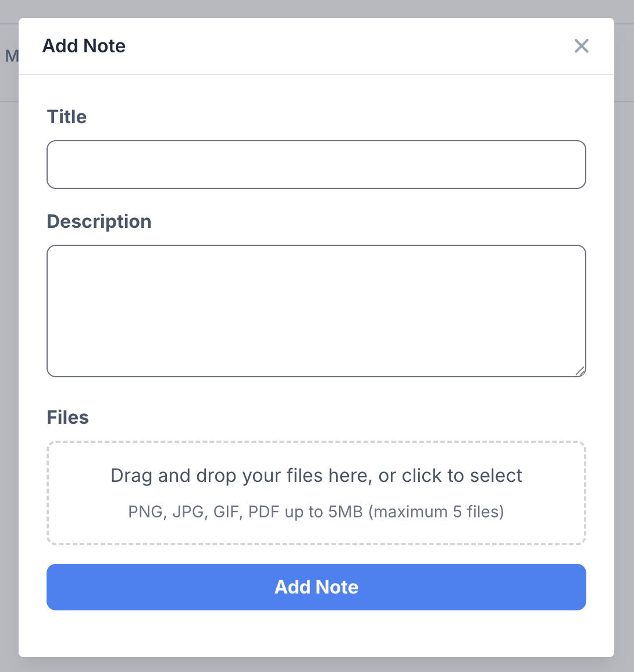Select the "Drag and drop your files here" text

click(x=241, y=476)
